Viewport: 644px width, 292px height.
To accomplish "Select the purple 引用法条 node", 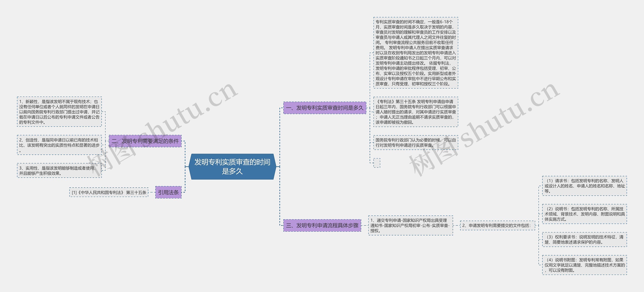I will click(168, 192).
